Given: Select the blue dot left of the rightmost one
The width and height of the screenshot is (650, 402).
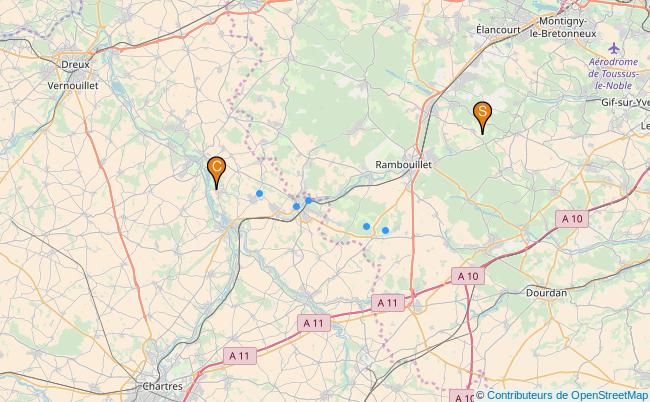Looking at the screenshot, I should pyautogui.click(x=366, y=226).
